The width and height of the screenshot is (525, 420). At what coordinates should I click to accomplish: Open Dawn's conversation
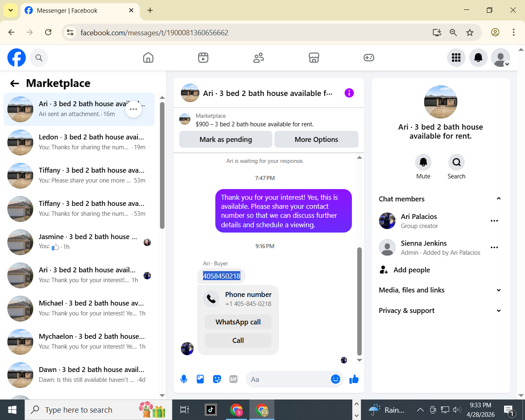click(x=79, y=375)
